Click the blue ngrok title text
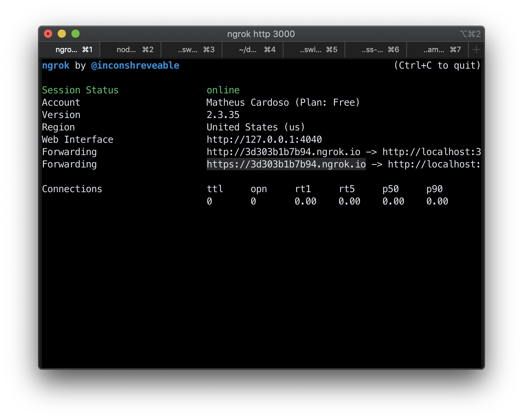The height and width of the screenshot is (420, 523). pos(56,66)
